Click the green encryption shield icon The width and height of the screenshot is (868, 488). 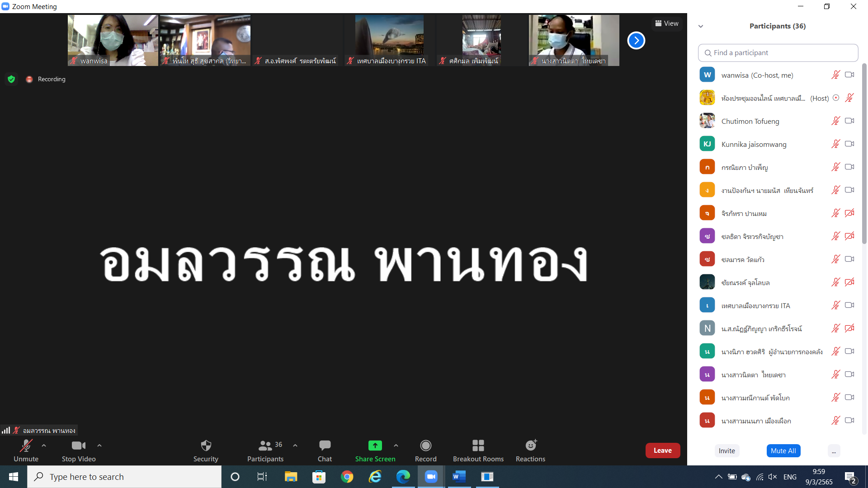11,79
